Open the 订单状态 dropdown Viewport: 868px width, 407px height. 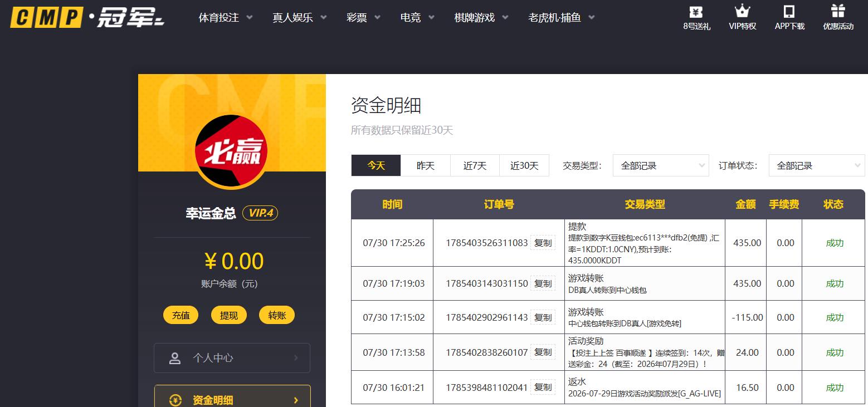point(817,165)
